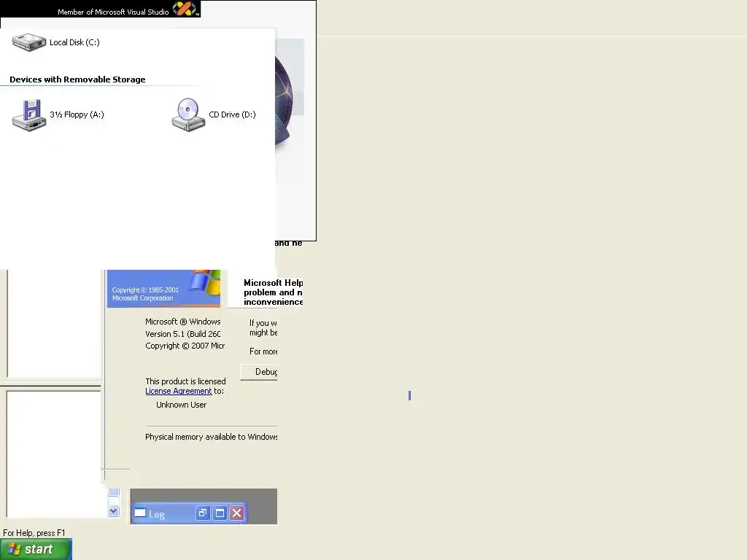Click the "Log" title text
Screen dimensions: 747x560
pos(156,514)
